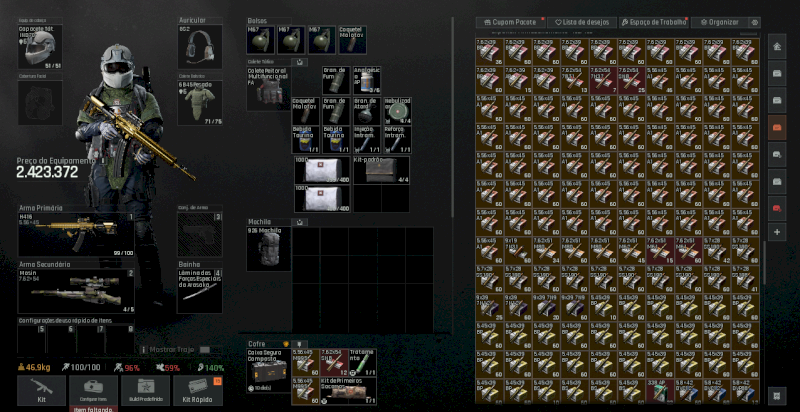800x412 pixels.
Task: Select the 5.56x45 A1 stack of 46
Action: click(x=660, y=80)
